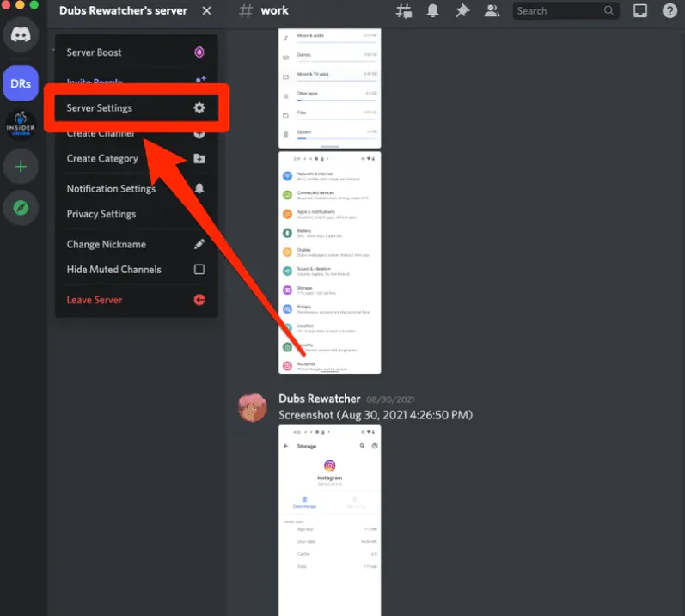The image size is (685, 616).
Task: Select Hide Muted Channels menu item
Action: [137, 270]
